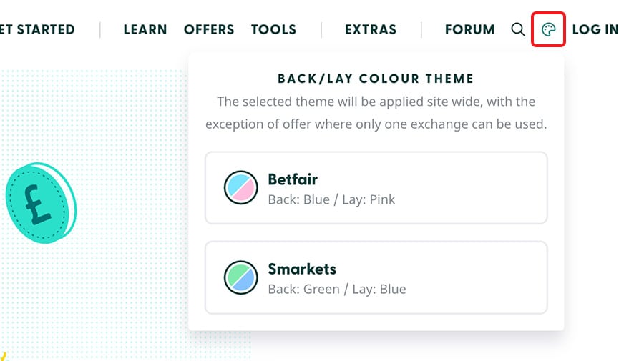644x361 pixels.
Task: Click the Smarkets green and blue circle icon
Action: coord(240,277)
